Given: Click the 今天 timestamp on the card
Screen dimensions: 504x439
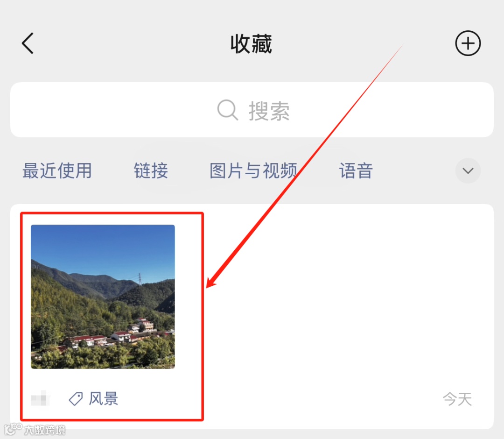Looking at the screenshot, I should point(457,399).
